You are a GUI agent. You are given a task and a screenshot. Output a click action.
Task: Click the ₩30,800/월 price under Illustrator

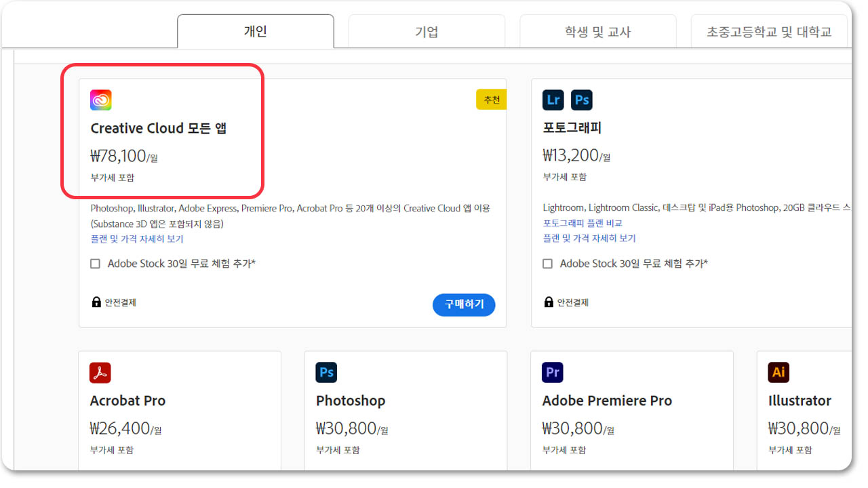804,428
